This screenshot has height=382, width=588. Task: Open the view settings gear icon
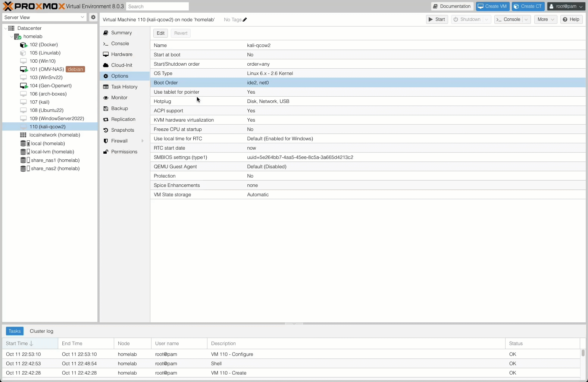[93, 17]
